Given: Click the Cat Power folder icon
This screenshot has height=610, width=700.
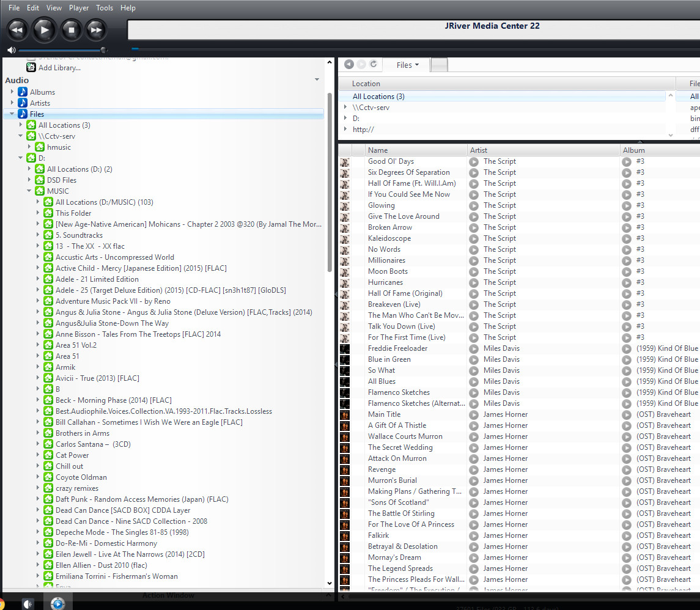Looking at the screenshot, I should click(x=48, y=455).
